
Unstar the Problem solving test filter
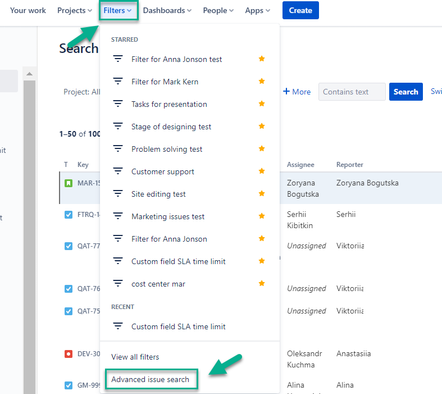(x=262, y=148)
